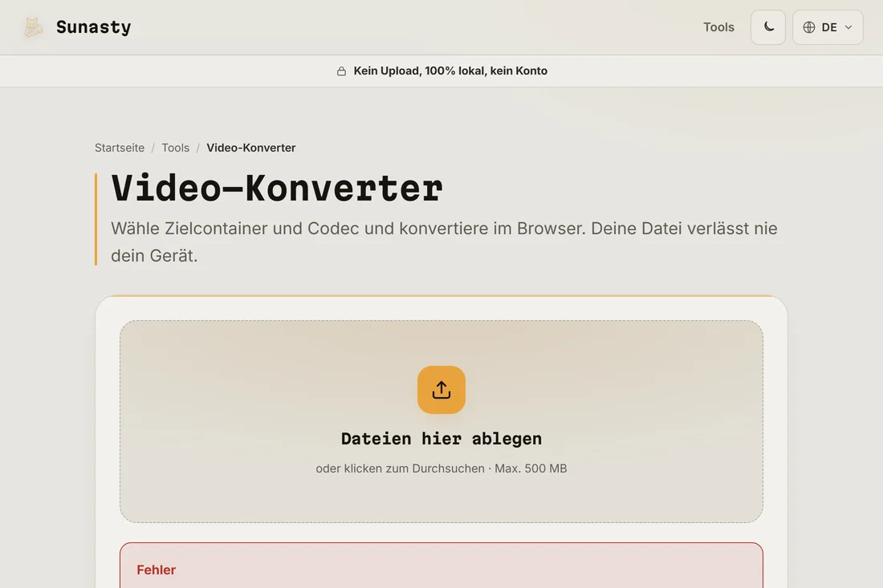The image size is (883, 588).
Task: Click the Fehler error box heading
Action: [156, 570]
